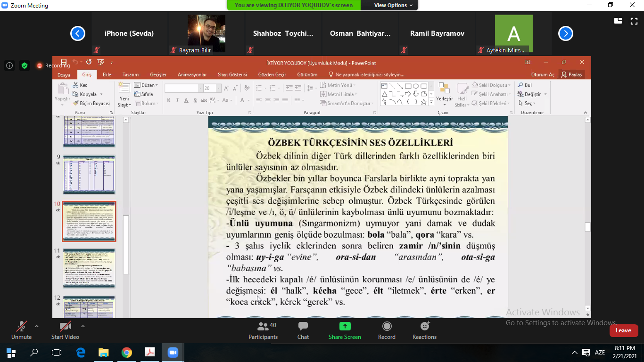Screen dimensions: 644x362
Task: Align text right in Paragraf group
Action: pos(277,100)
